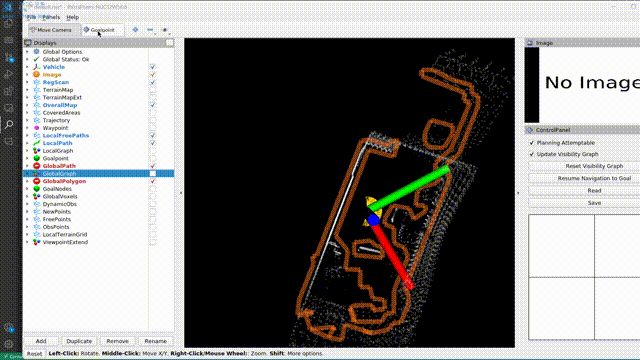The image size is (640, 360).
Task: Click the Vehicle axes icon
Action: pos(36,67)
